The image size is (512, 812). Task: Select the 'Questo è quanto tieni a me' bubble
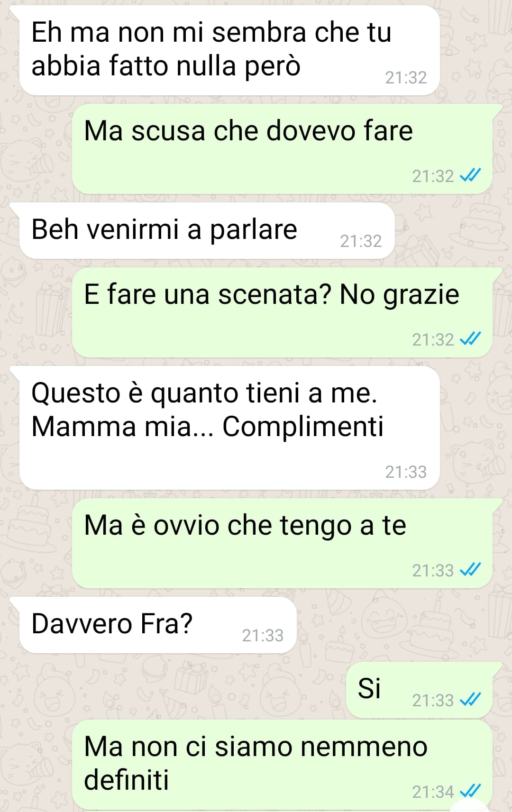[229, 428]
